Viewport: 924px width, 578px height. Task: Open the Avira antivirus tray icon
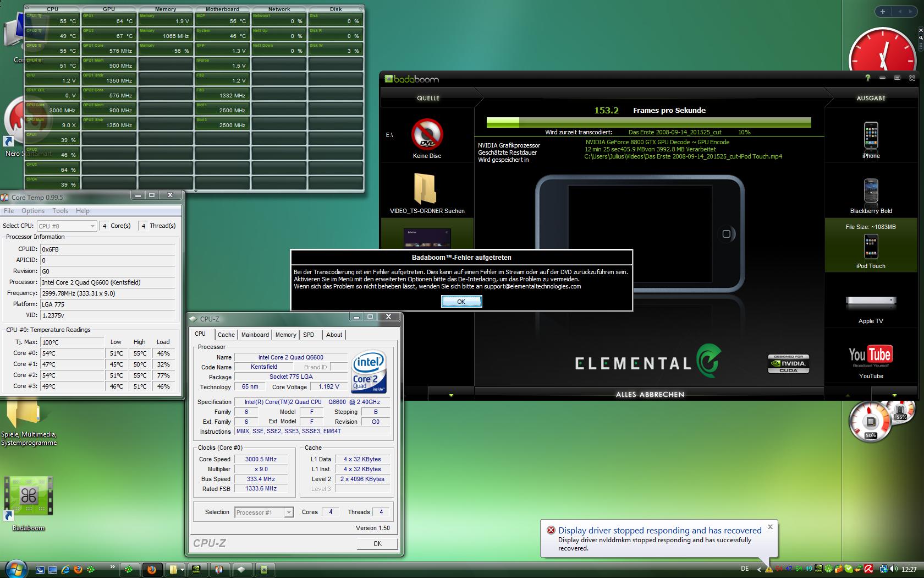[x=867, y=569]
